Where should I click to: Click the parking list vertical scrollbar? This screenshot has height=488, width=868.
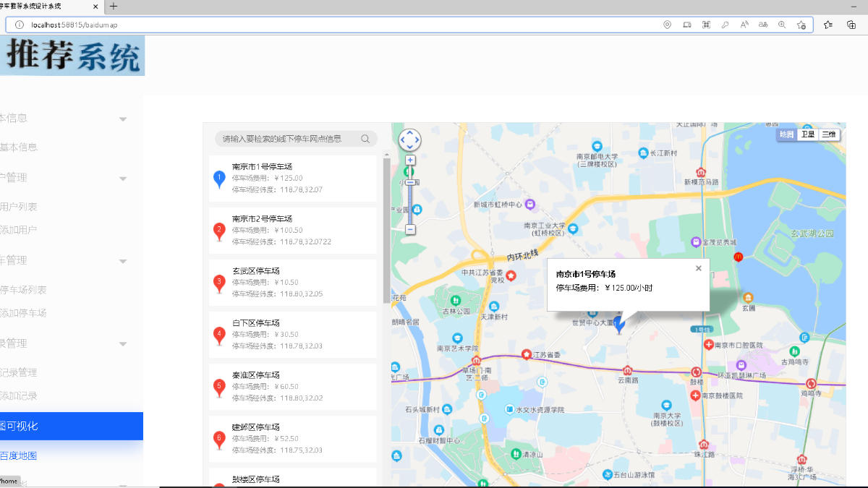pos(387,230)
